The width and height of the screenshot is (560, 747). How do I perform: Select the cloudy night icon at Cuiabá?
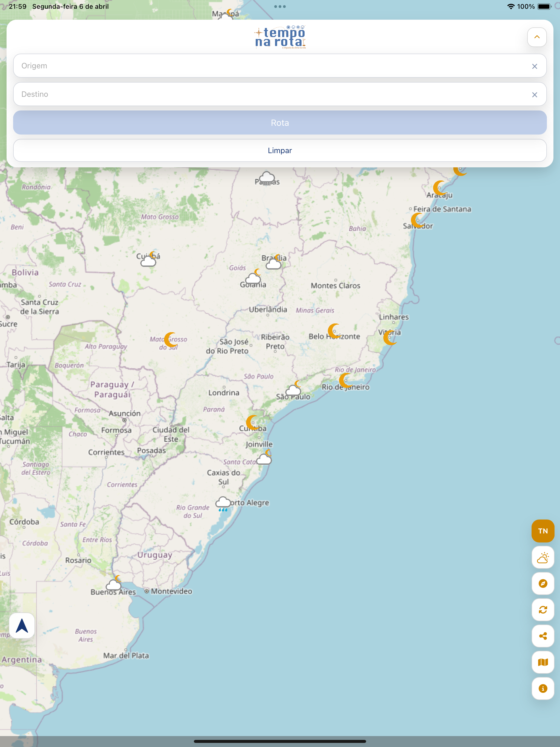pos(148,259)
